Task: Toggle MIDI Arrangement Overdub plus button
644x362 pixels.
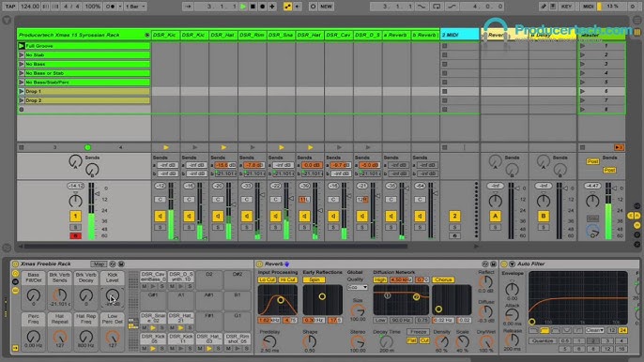Action: pyautogui.click(x=272, y=7)
